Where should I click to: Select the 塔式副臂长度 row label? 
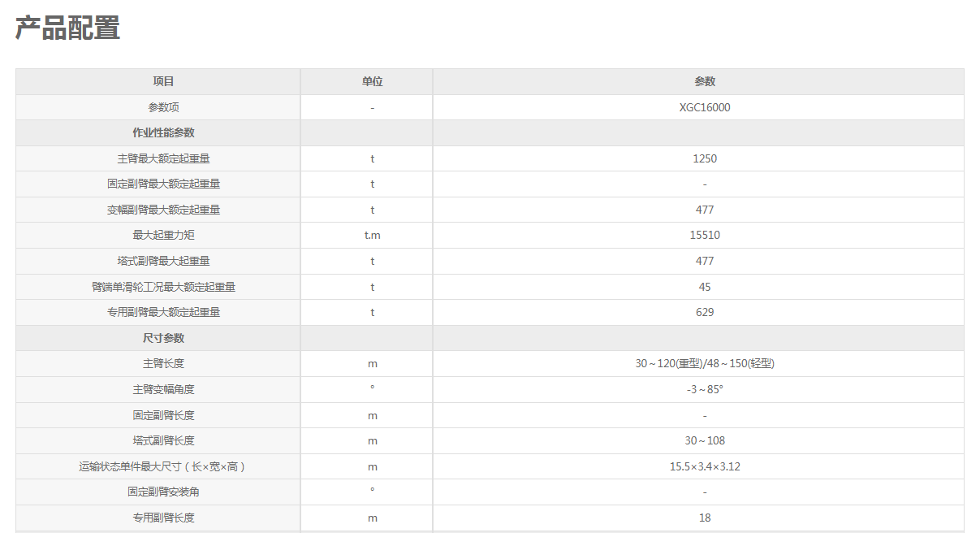coord(163,440)
